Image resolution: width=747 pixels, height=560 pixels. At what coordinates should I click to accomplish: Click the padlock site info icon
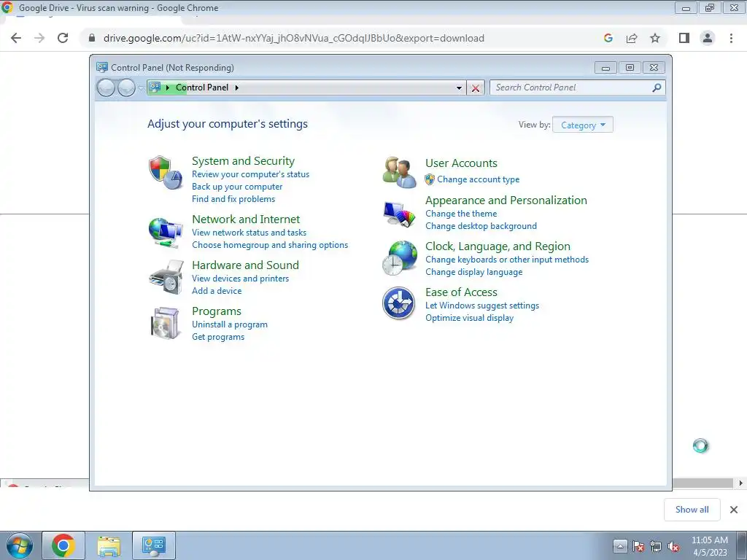(92, 38)
